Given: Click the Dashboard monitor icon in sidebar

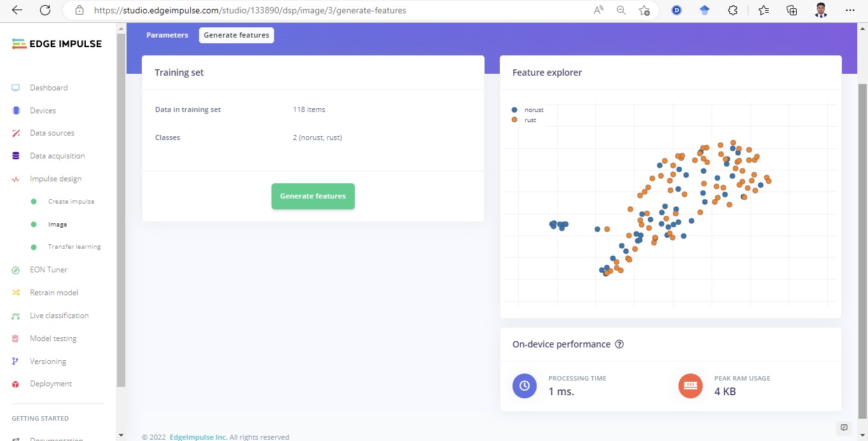Looking at the screenshot, I should pos(16,88).
